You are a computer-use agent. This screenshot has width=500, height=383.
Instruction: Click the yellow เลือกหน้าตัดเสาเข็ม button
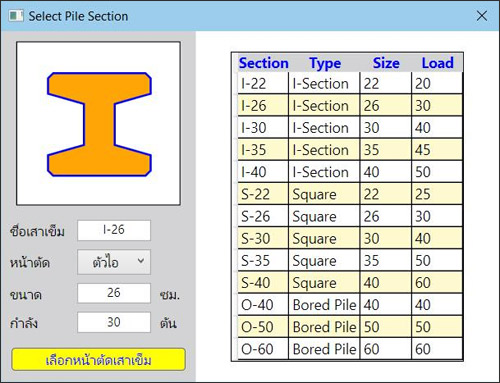coord(99,360)
